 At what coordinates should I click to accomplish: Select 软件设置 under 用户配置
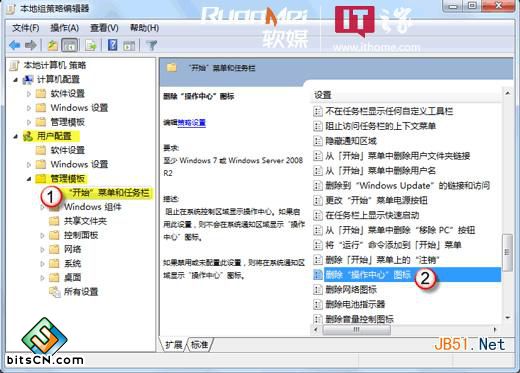tap(67, 150)
